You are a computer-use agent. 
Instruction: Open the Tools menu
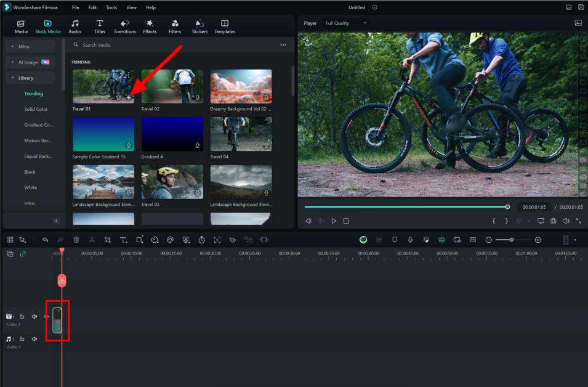pyautogui.click(x=111, y=7)
